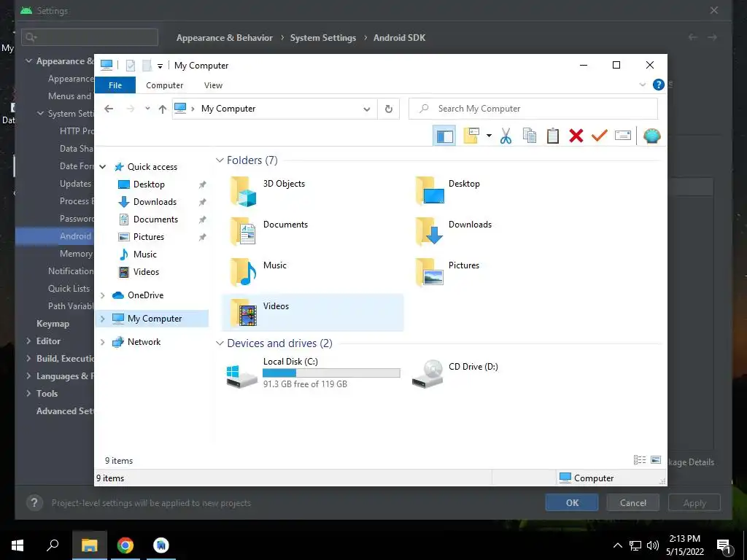Click Cancel in Settings dialog
Image resolution: width=747 pixels, height=560 pixels.
[x=632, y=502]
